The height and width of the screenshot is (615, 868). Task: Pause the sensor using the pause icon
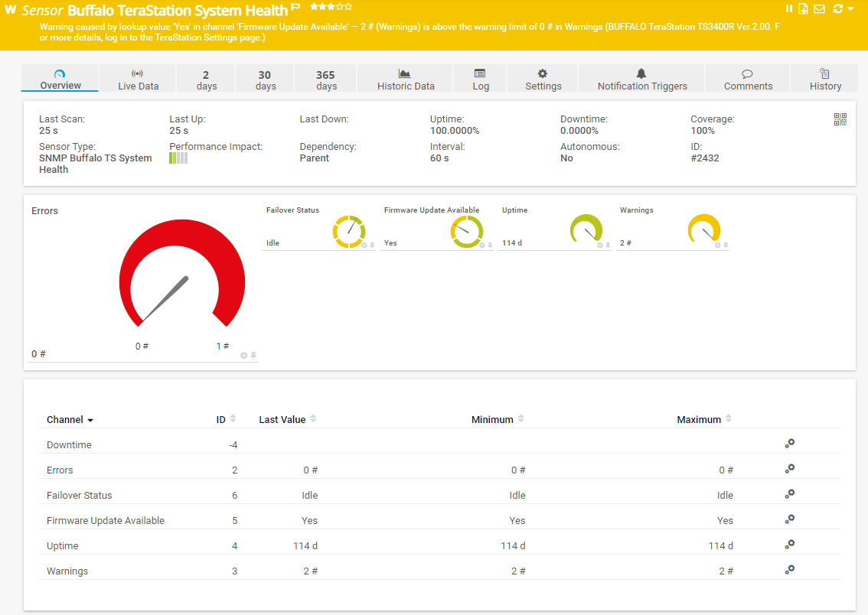[789, 8]
